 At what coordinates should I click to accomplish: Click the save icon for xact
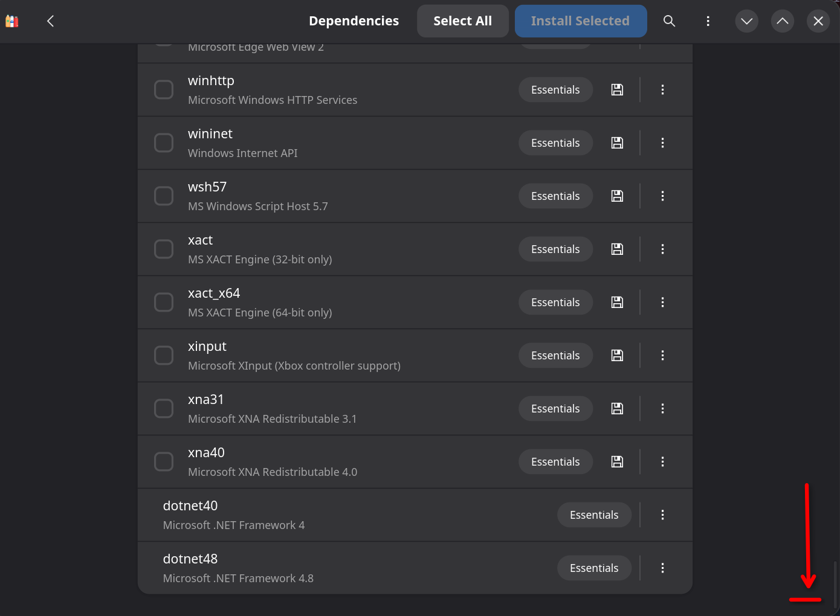point(617,249)
